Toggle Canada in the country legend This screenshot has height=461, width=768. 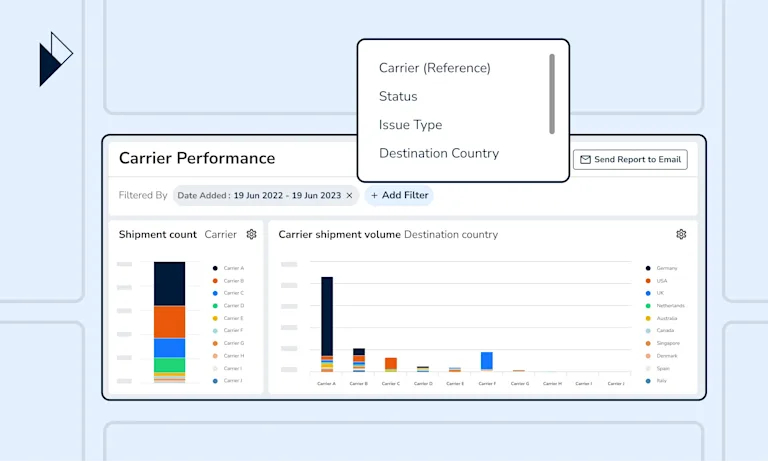pos(660,331)
